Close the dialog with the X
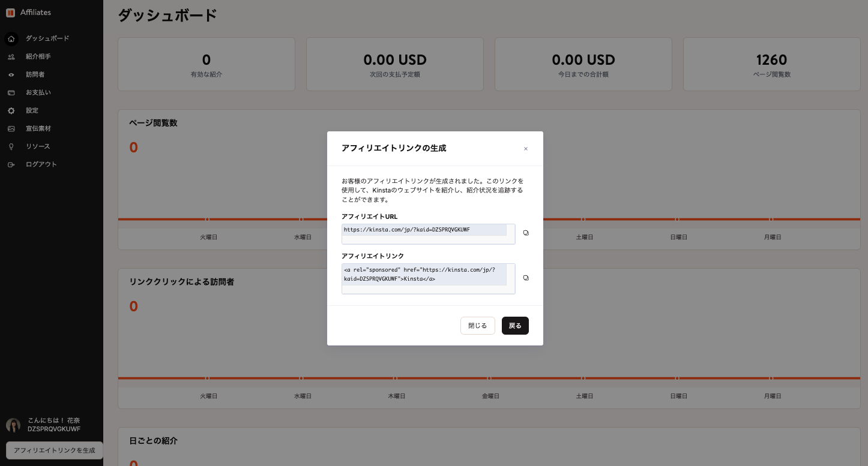 point(526,148)
